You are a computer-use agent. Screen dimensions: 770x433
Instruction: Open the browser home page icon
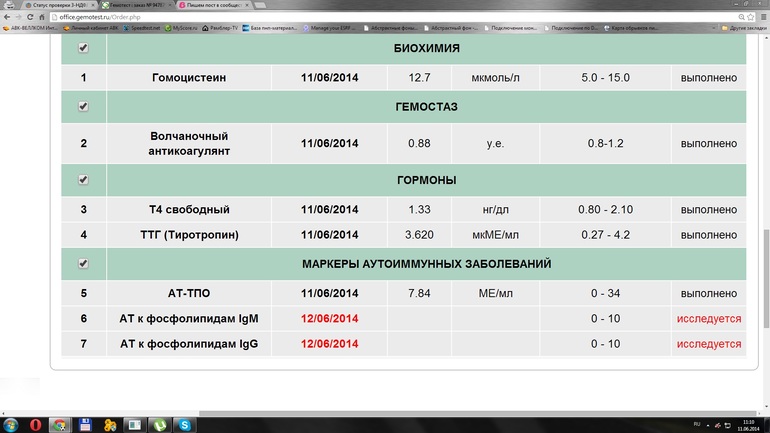(x=42, y=17)
